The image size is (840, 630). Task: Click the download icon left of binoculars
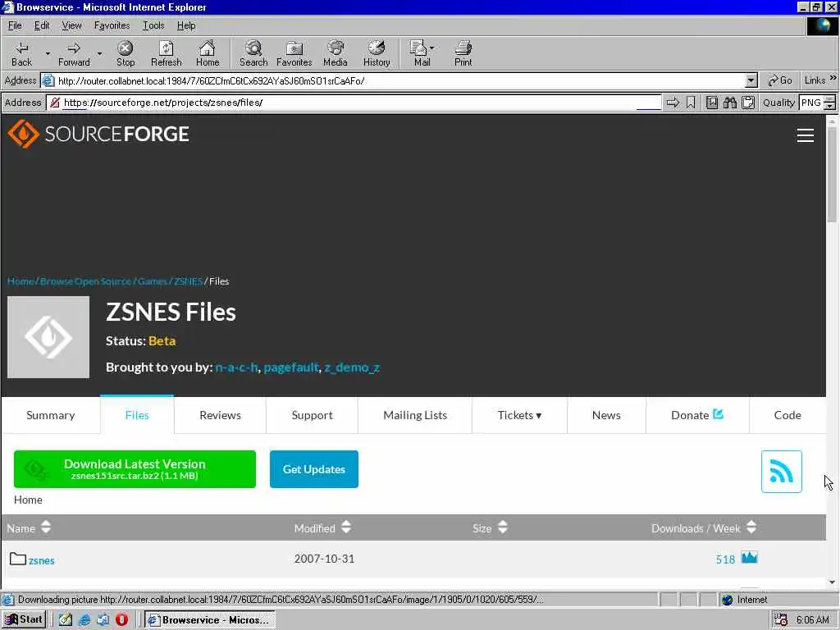pos(712,103)
